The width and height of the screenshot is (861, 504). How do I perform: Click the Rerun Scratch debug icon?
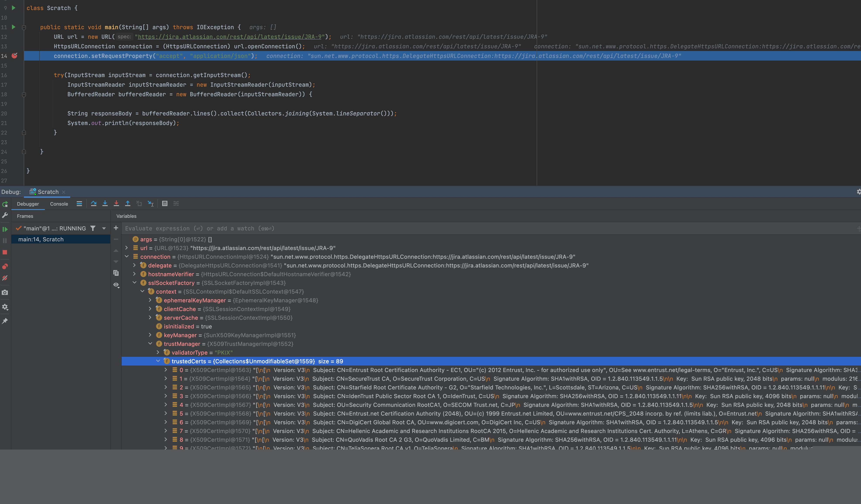5,204
